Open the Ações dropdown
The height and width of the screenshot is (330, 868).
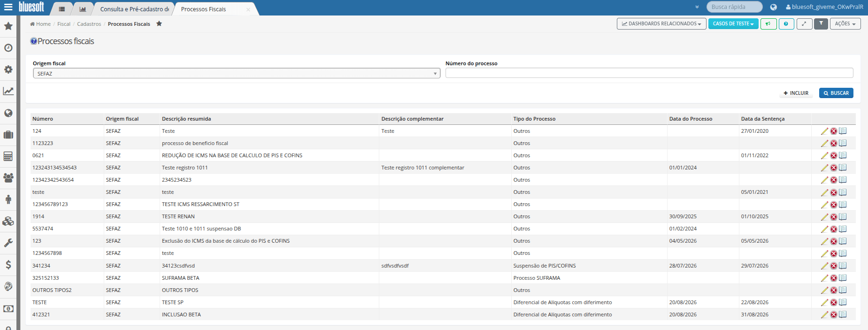click(845, 23)
